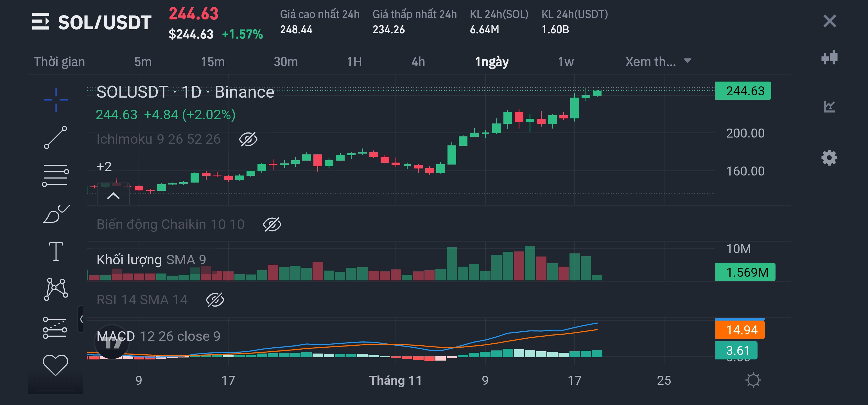The height and width of the screenshot is (405, 868).
Task: Click the MACD 12 26 close 9 label
Action: pos(158,336)
